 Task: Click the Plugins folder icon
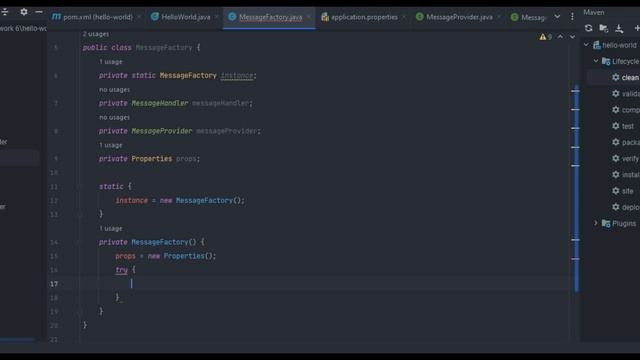point(606,223)
